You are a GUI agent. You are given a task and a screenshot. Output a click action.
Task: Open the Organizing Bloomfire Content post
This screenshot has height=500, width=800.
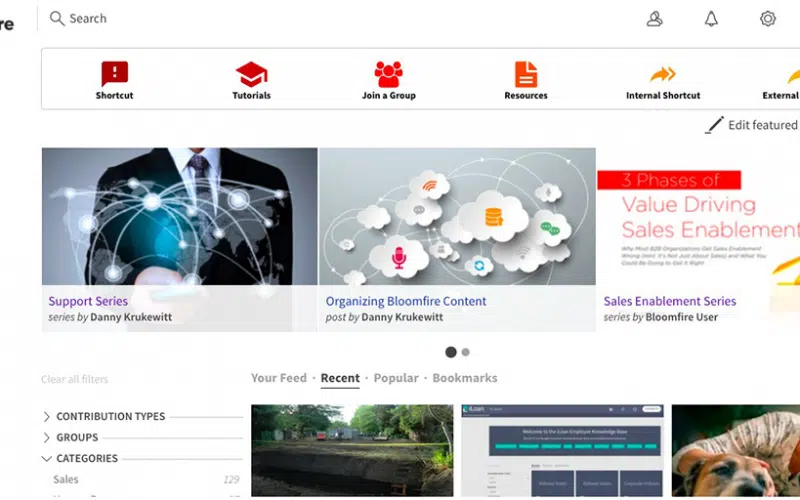pos(406,301)
